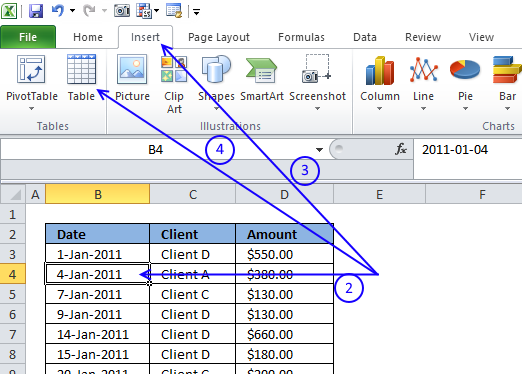Click the Date header cell
The width and height of the screenshot is (522, 374).
coord(97,234)
